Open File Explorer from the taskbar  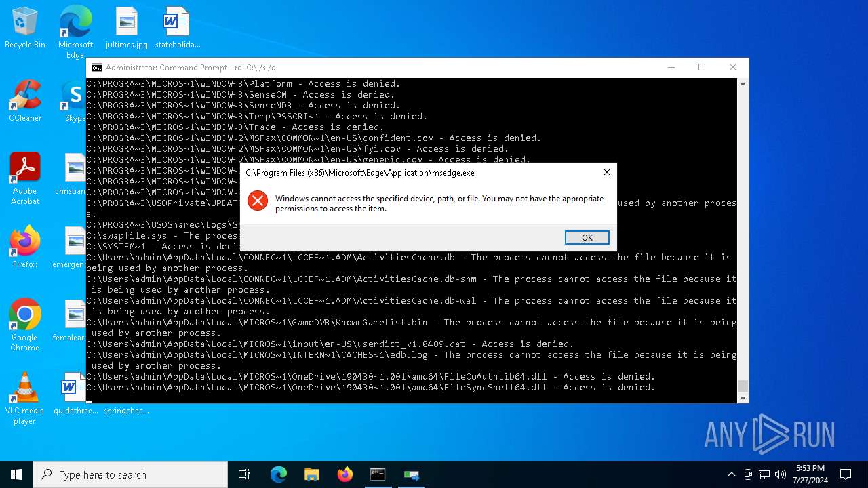coord(311,474)
